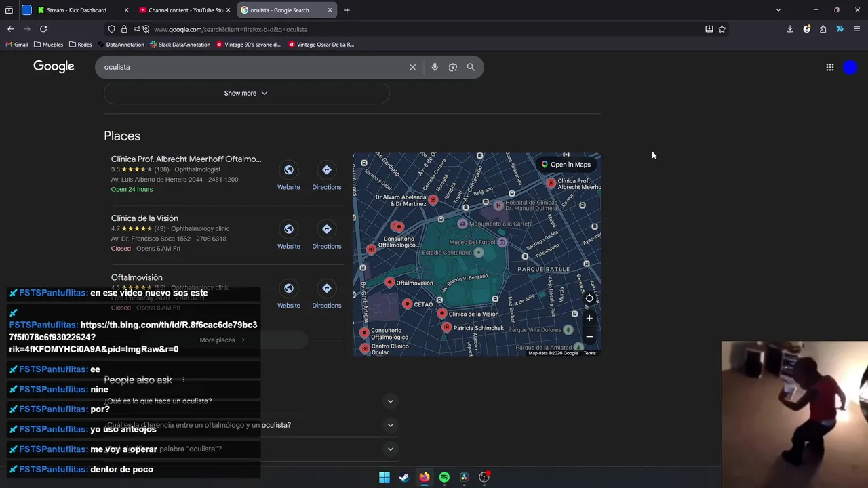Open the Clínica Prof. Albrecht Meerhoff listing
The image size is (868, 488).
(x=186, y=159)
